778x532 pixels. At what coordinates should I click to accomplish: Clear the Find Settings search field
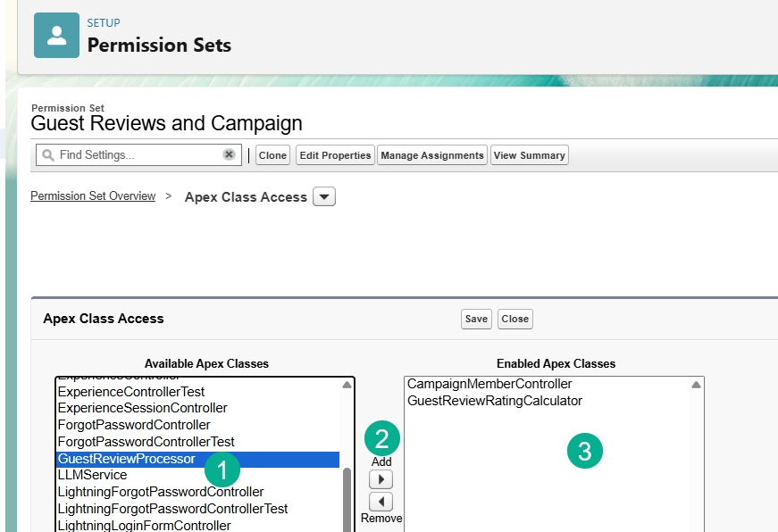click(229, 154)
